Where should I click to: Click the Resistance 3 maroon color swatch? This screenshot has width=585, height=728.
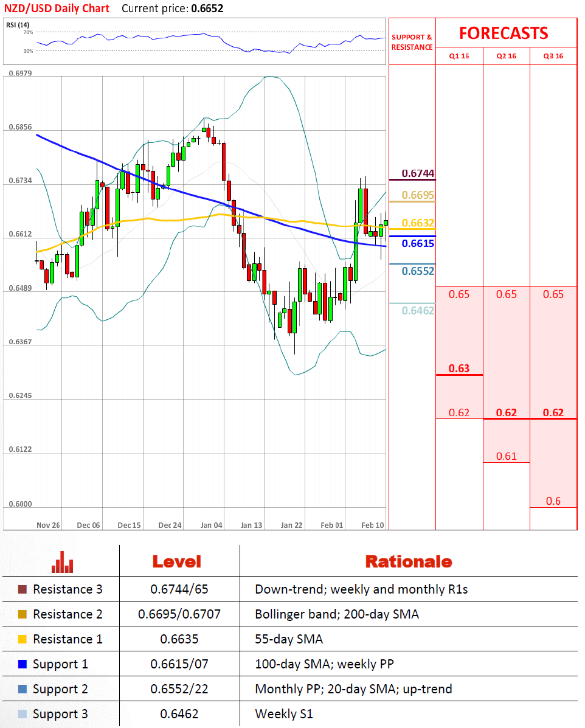(x=22, y=589)
